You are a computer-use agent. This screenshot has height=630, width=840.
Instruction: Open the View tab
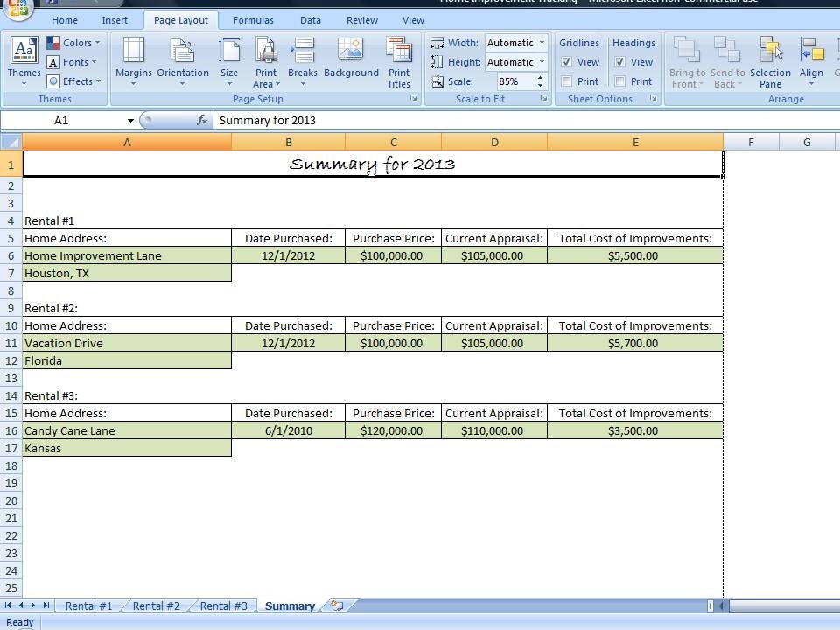pyautogui.click(x=413, y=20)
